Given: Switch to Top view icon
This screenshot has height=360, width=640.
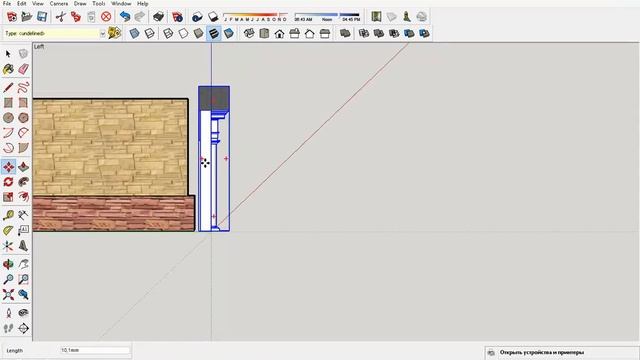Looking at the screenshot, I should (x=264, y=33).
